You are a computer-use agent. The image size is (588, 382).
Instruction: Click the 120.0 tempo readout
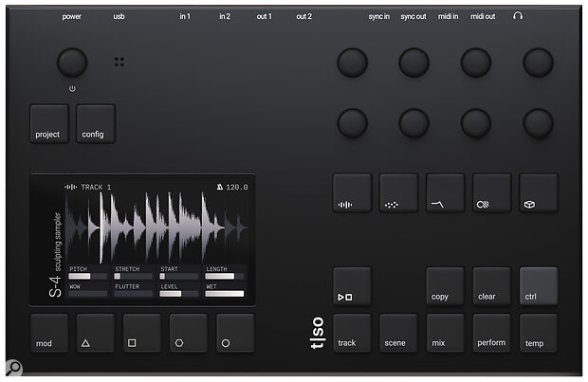[x=237, y=187]
